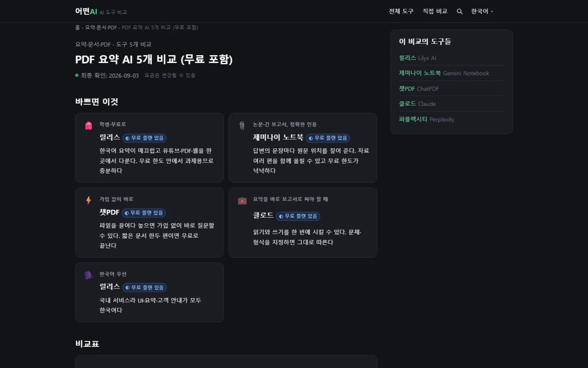The width and height of the screenshot is (588, 368).
Task: Click the green 최종 확인 status dot
Action: tap(77, 75)
